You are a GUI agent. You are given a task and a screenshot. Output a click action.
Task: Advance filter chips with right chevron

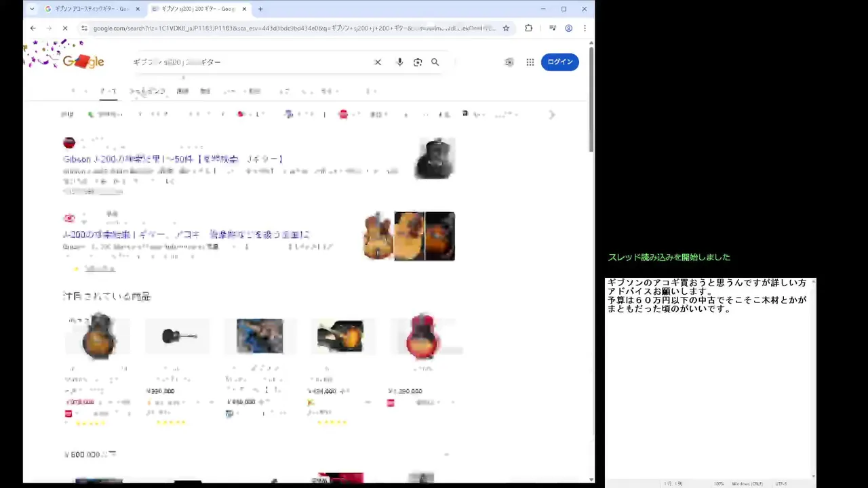pyautogui.click(x=552, y=115)
